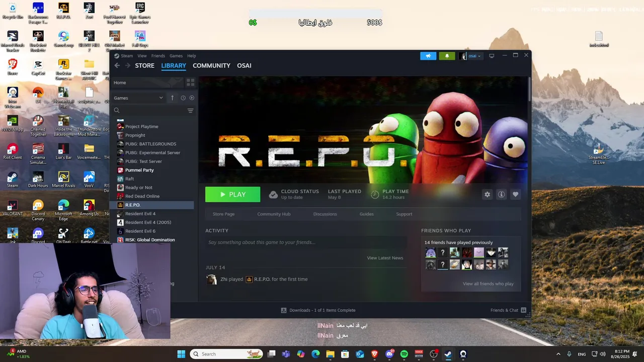
Task: Click View Latest News link
Action: [385, 258]
